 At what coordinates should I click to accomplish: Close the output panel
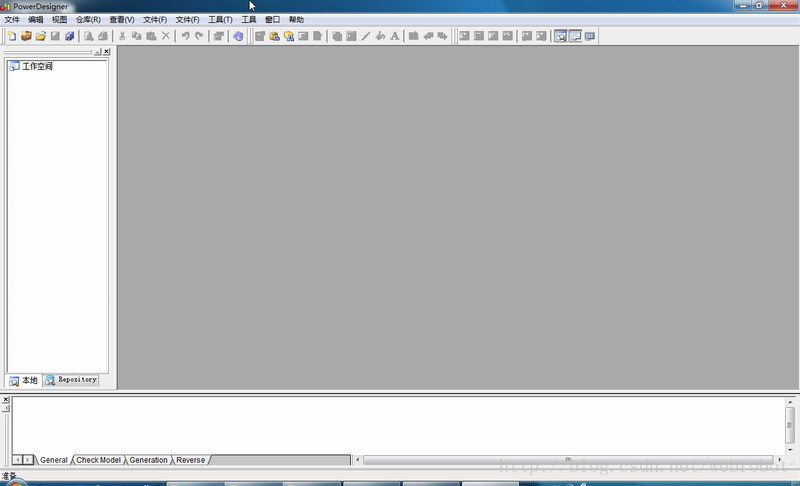click(6, 400)
